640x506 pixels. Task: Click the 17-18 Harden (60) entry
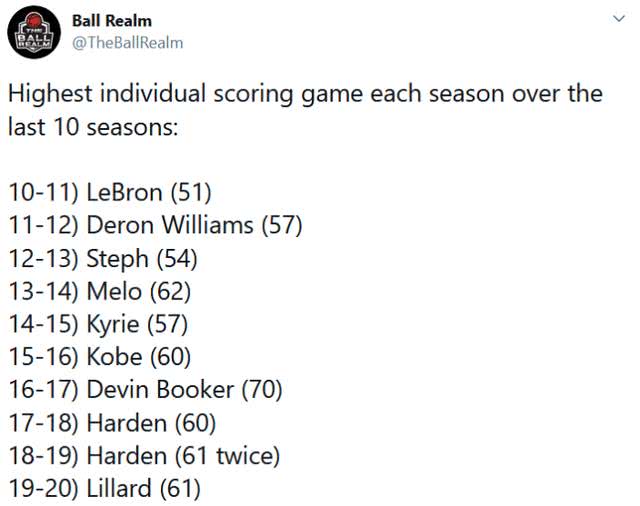(x=112, y=423)
